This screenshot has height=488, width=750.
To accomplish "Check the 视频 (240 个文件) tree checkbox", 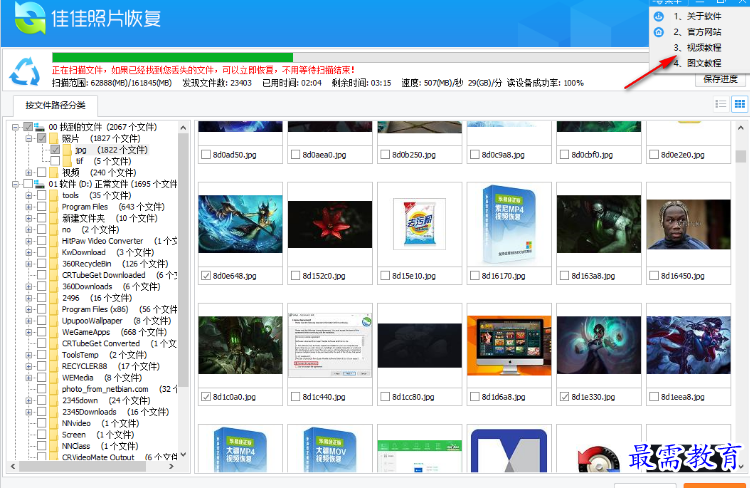I will (42, 172).
